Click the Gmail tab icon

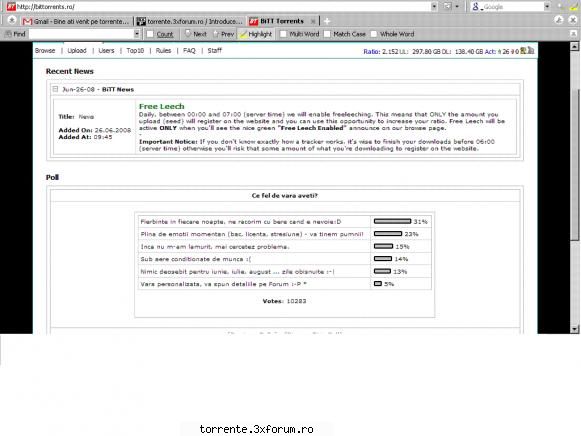tap(27, 21)
